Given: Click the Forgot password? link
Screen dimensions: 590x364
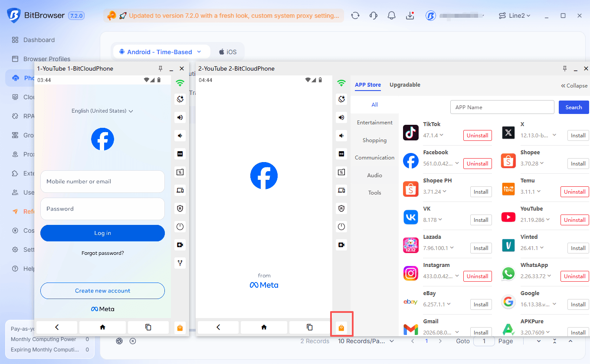Looking at the screenshot, I should pos(103,253).
